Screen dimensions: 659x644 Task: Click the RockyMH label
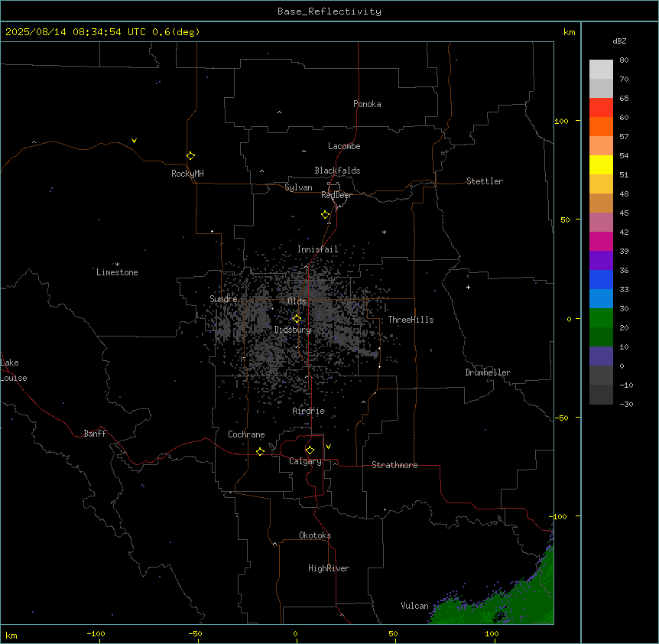tap(187, 174)
